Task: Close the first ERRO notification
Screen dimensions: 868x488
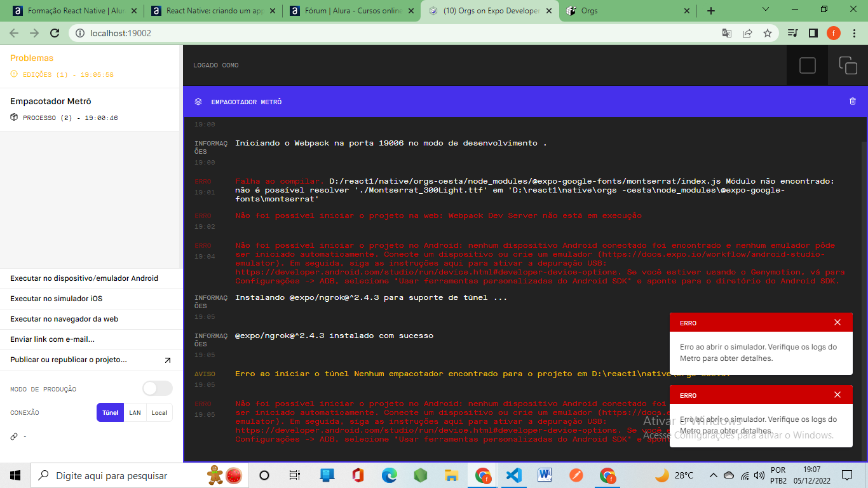Action: 837,323
